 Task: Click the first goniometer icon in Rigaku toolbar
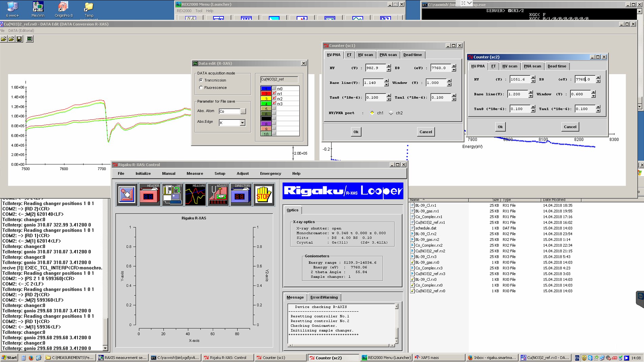(x=127, y=195)
